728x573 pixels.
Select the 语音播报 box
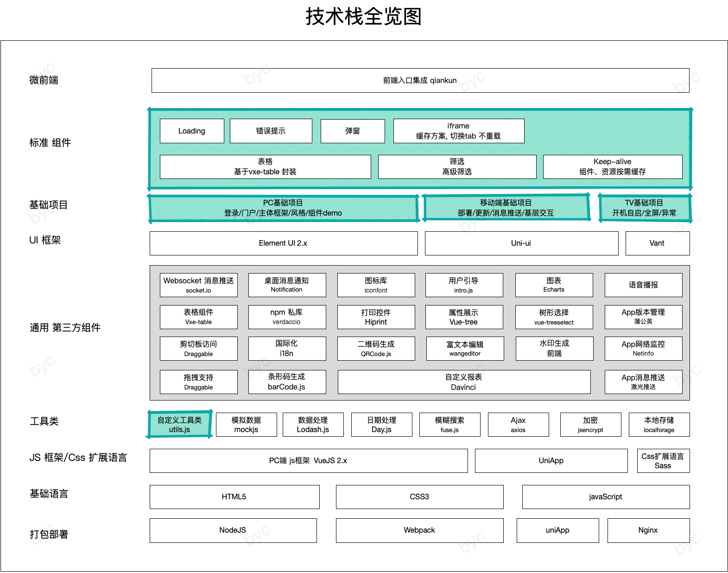(644, 285)
